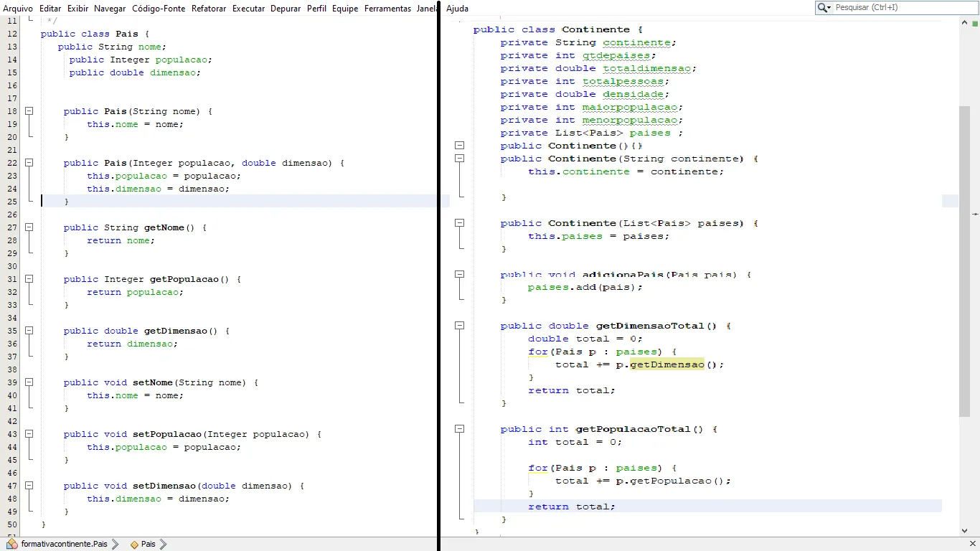Click 'this.paises = paises;' line
Image resolution: width=980 pixels, height=551 pixels.
599,236
